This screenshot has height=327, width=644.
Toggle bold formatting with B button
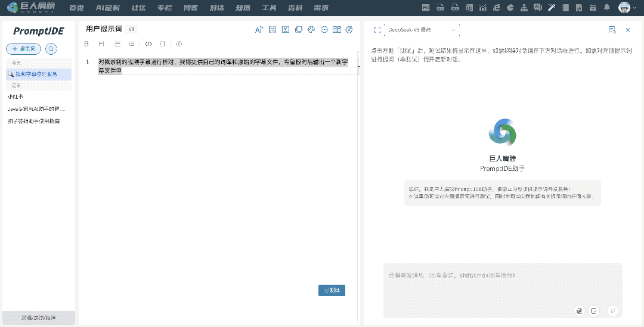click(86, 43)
